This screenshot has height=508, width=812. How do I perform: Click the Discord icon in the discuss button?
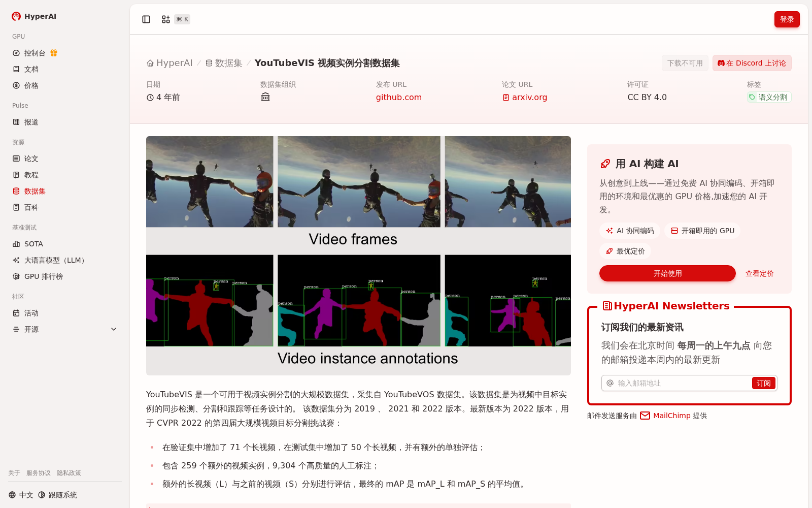pos(721,63)
